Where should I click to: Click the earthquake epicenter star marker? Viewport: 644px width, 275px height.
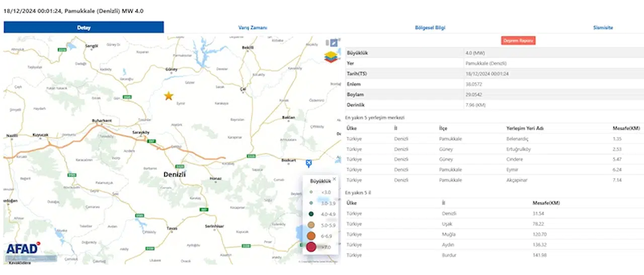pos(169,96)
